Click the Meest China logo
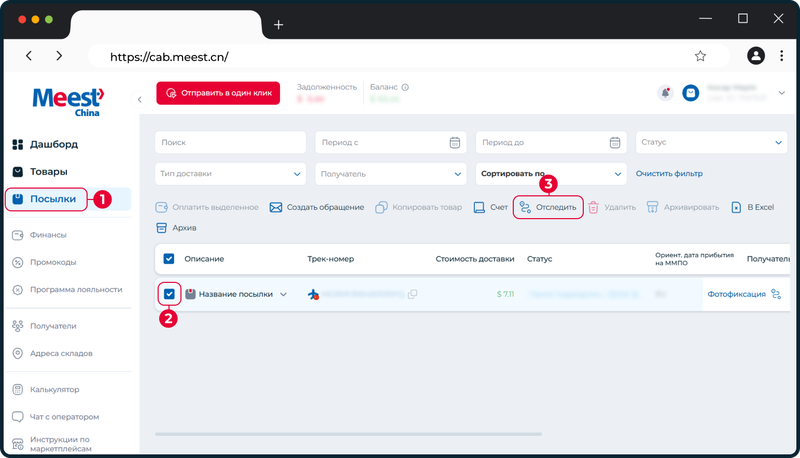Image resolution: width=800 pixels, height=458 pixels. pos(68,102)
